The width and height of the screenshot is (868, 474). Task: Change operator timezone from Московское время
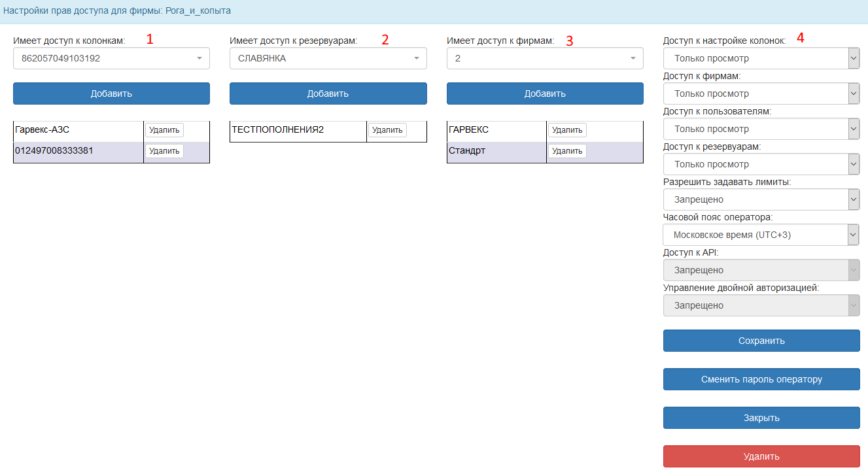pyautogui.click(x=761, y=235)
